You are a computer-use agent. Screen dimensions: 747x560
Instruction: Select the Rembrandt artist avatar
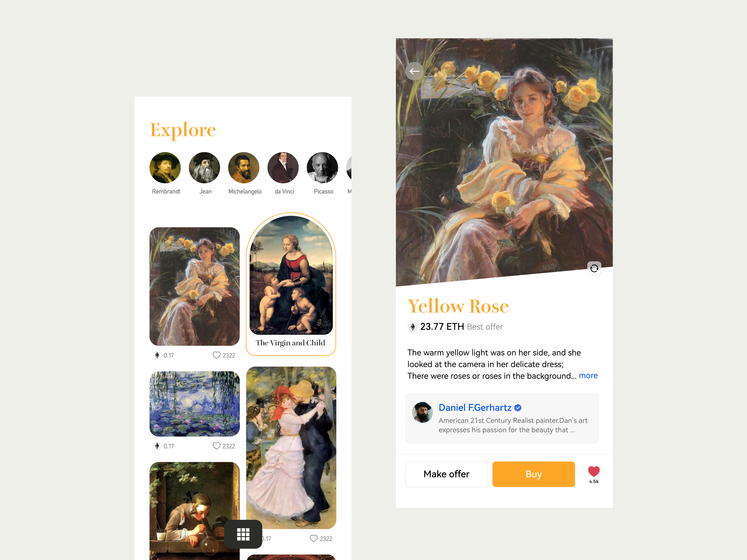[165, 168]
